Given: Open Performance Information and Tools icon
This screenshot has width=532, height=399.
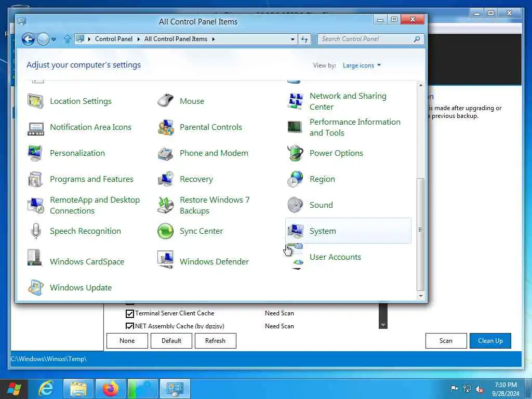Looking at the screenshot, I should (x=295, y=127).
